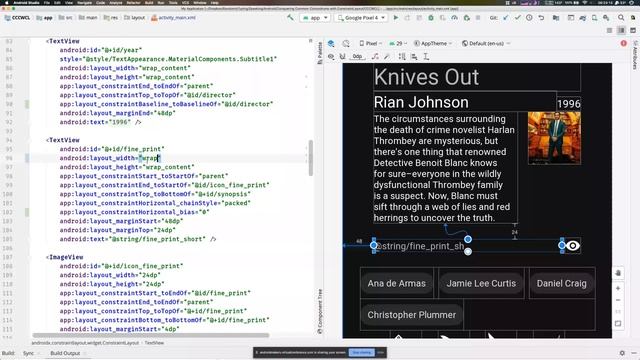Click the clear all constraints icon
The height and width of the screenshot is (360, 640).
pos(375,56)
